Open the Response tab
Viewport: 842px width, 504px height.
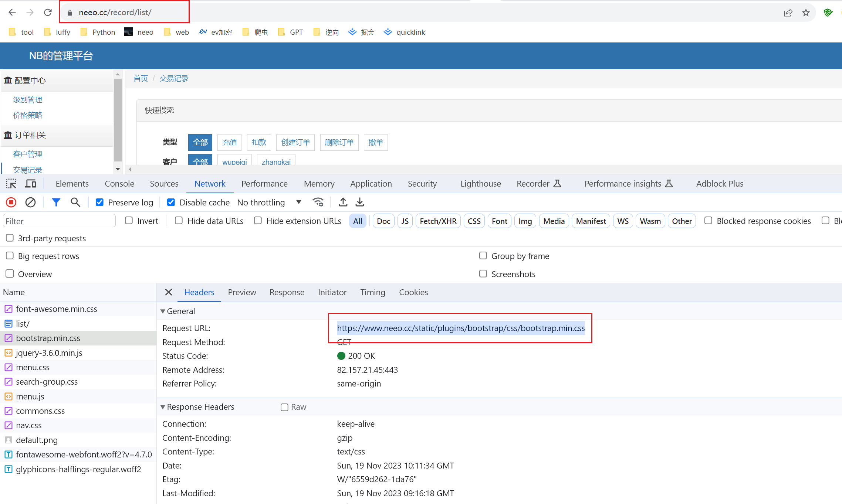pos(287,292)
